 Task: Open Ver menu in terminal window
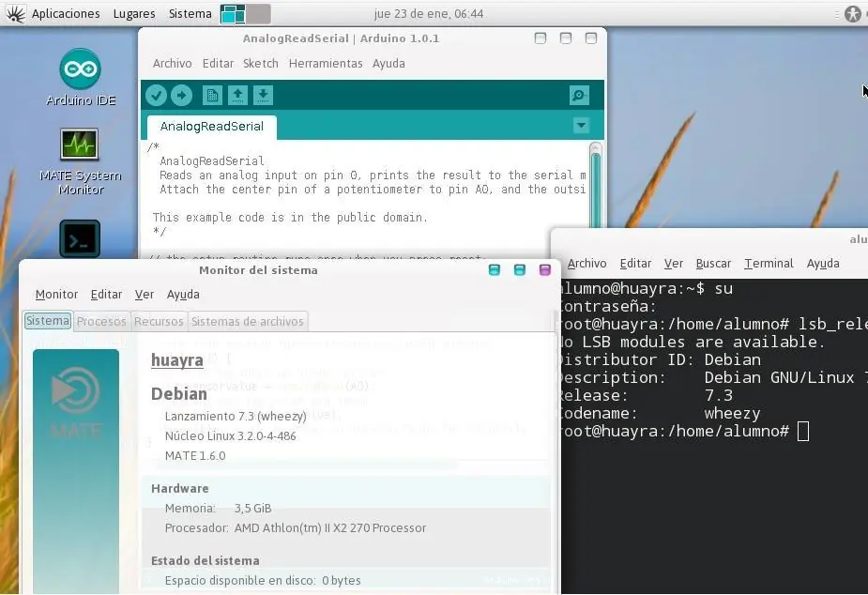pos(673,264)
